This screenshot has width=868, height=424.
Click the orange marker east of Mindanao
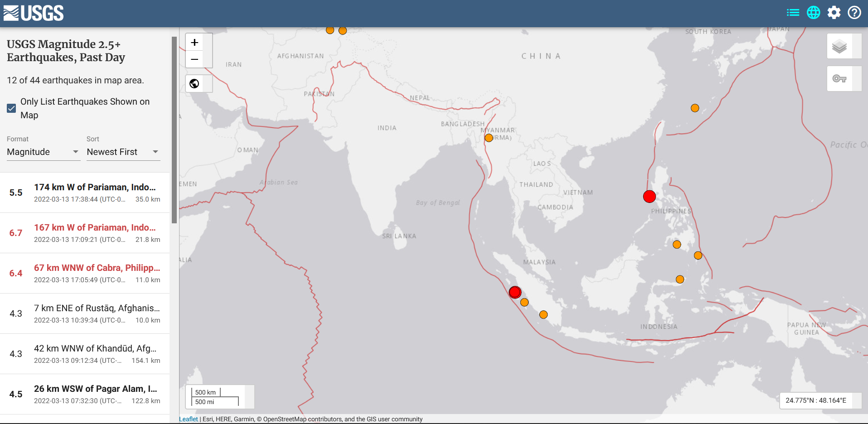pyautogui.click(x=698, y=255)
